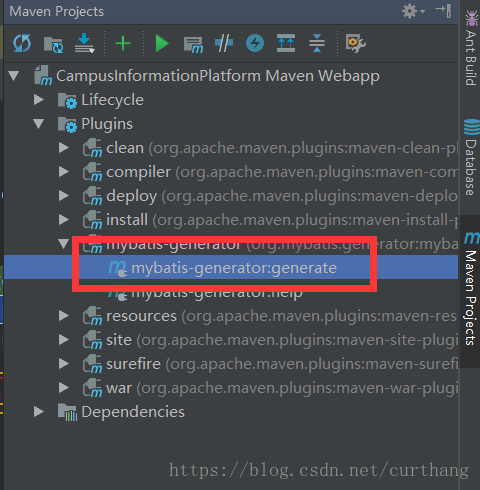Click the Lifecycle folder gear icon
480x490 pixels.
[x=67, y=100]
